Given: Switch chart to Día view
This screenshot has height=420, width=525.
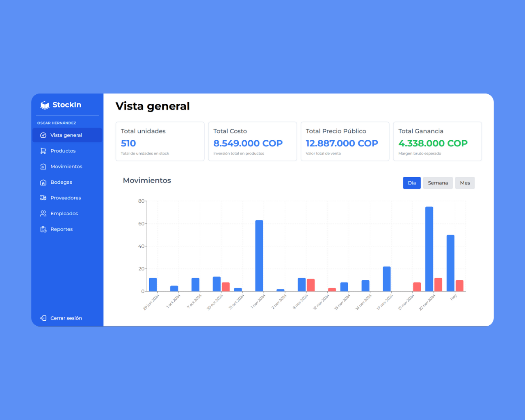Looking at the screenshot, I should click(412, 183).
